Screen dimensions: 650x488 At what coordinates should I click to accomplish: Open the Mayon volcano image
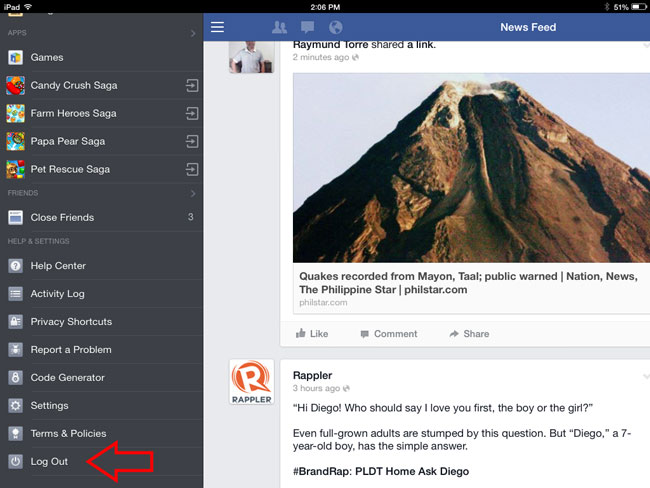pyautogui.click(x=471, y=168)
